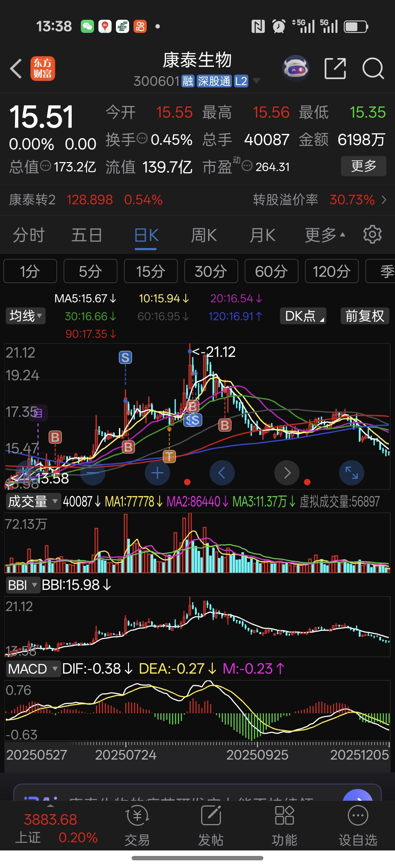Expand stock code dropdown triangle
This screenshot has width=395, height=868.
(x=256, y=81)
